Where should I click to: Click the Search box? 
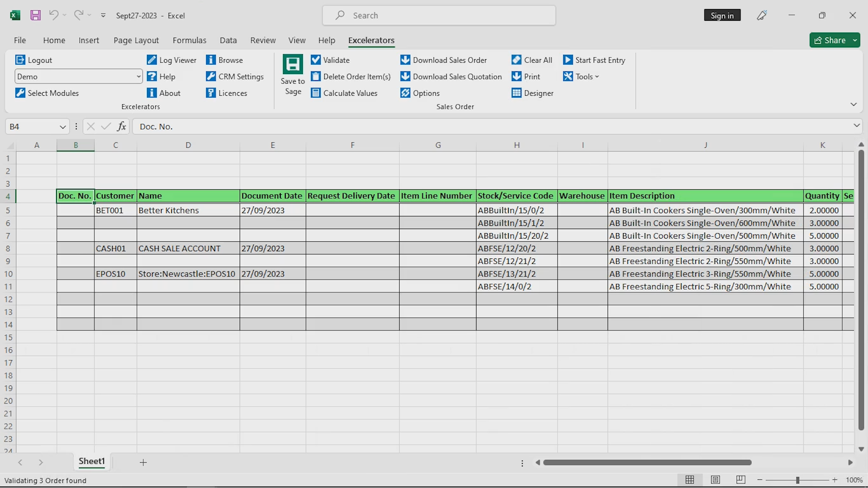[439, 15]
